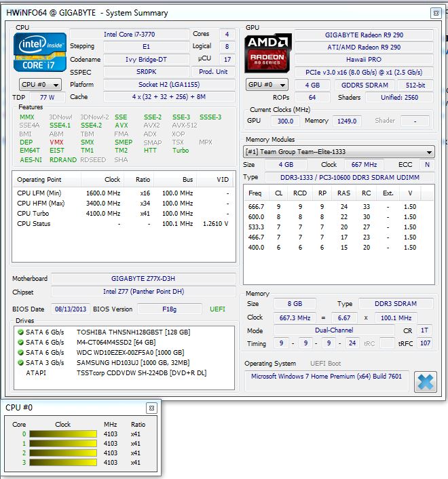Image resolution: width=448 pixels, height=479 pixels.
Task: Click the GPU clock 300.0 value
Action: [285, 121]
